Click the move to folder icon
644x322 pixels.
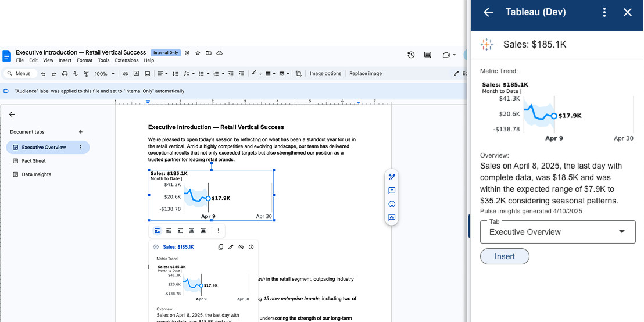[x=209, y=53]
